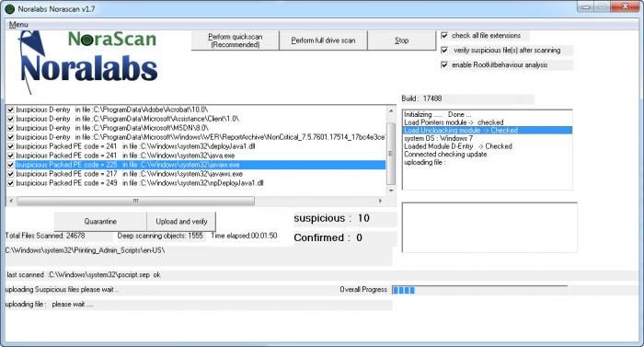Image resolution: width=644 pixels, height=347 pixels.
Task: Open the Menu item
Action: pyautogui.click(x=18, y=25)
